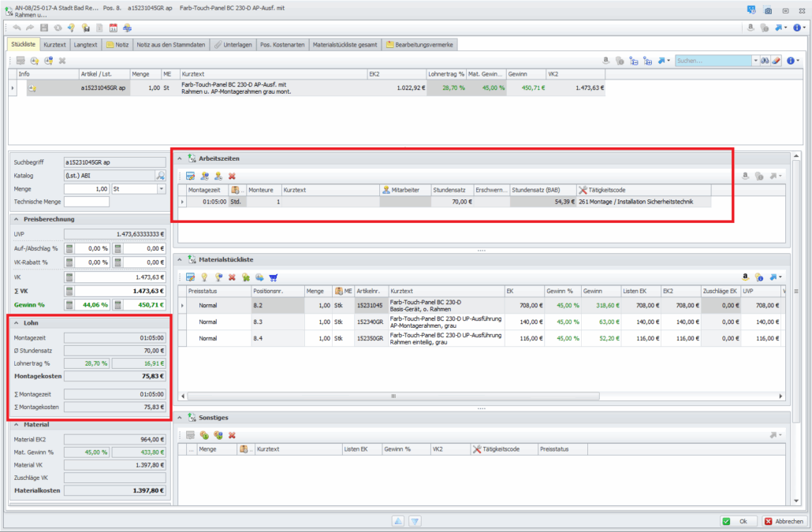Click the camera screenshot icon in title bar
This screenshot has height=532, width=812.
pyautogui.click(x=768, y=11)
